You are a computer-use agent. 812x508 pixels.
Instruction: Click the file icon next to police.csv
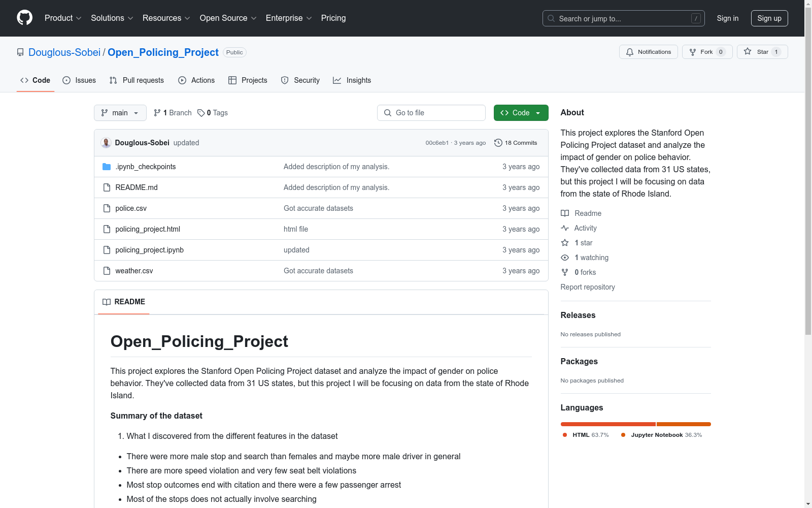click(x=107, y=208)
